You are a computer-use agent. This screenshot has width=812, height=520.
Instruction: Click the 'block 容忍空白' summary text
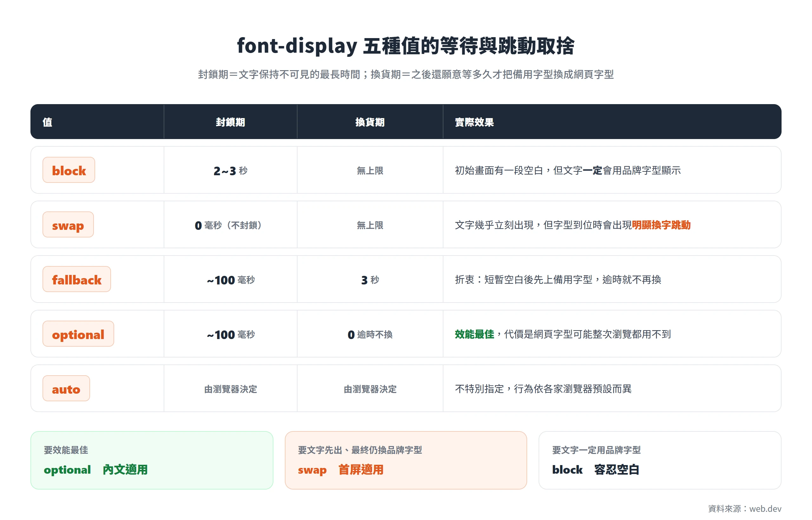coord(595,470)
